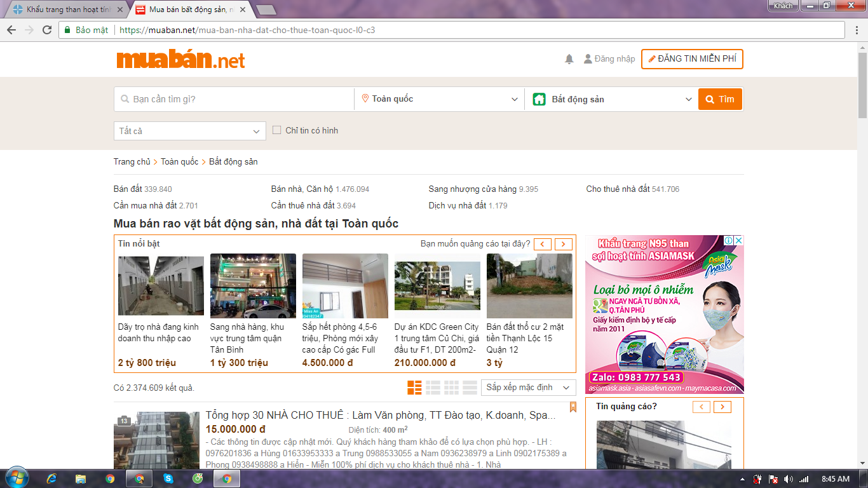Close the ad using its X icon
Viewport: 868px width, 488px height.
point(739,241)
